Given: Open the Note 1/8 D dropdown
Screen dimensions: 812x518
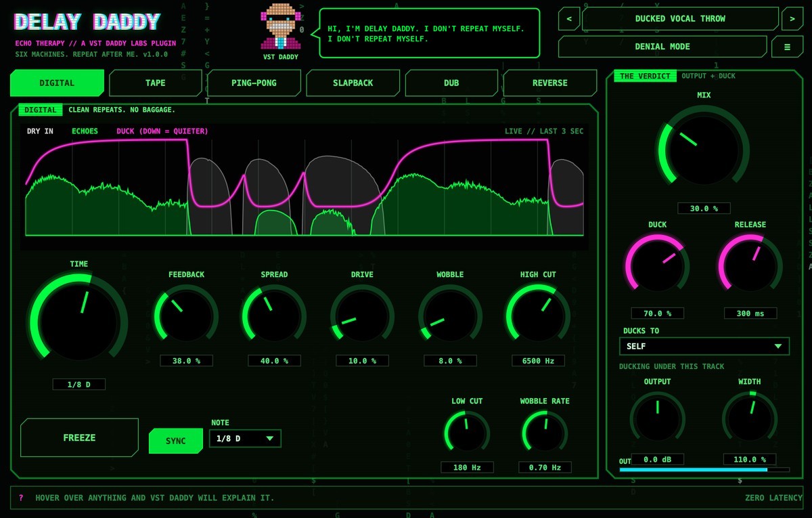Looking at the screenshot, I should [245, 438].
